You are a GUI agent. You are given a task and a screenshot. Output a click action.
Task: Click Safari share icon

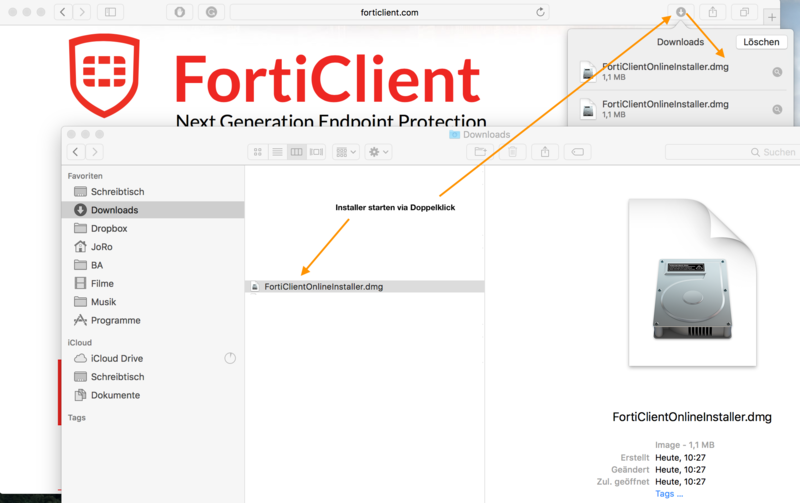(x=714, y=12)
